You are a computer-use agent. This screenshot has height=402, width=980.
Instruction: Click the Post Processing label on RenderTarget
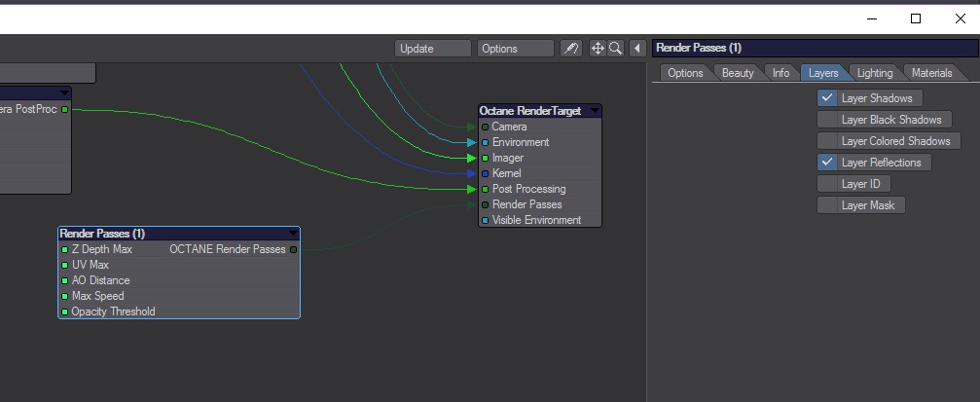click(x=528, y=189)
